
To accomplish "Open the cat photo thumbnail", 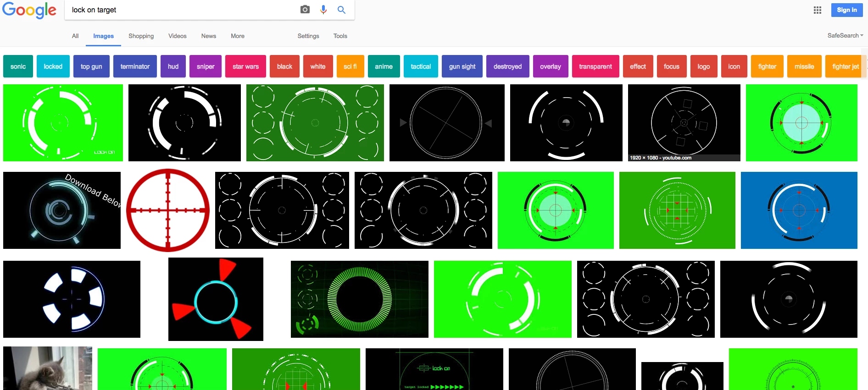I will [x=48, y=368].
